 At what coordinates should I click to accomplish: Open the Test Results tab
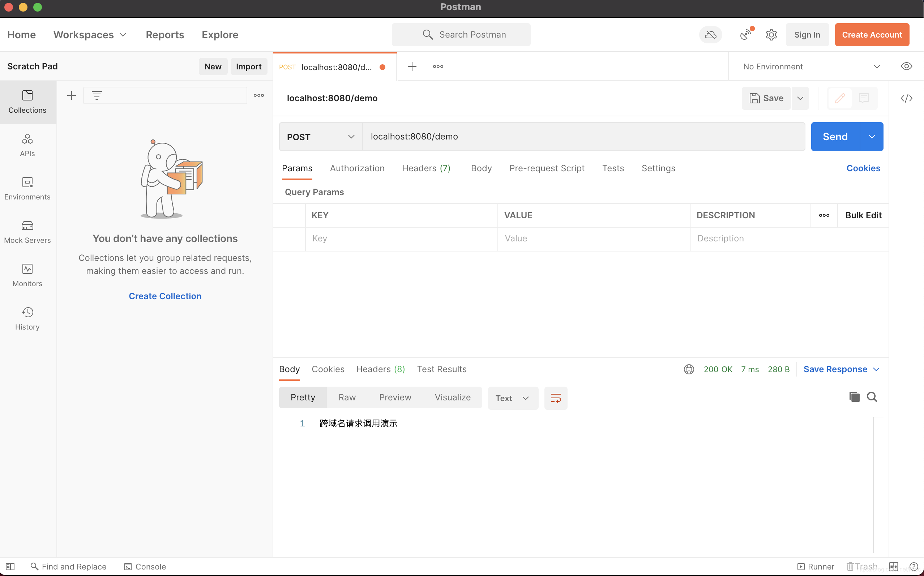coord(442,369)
